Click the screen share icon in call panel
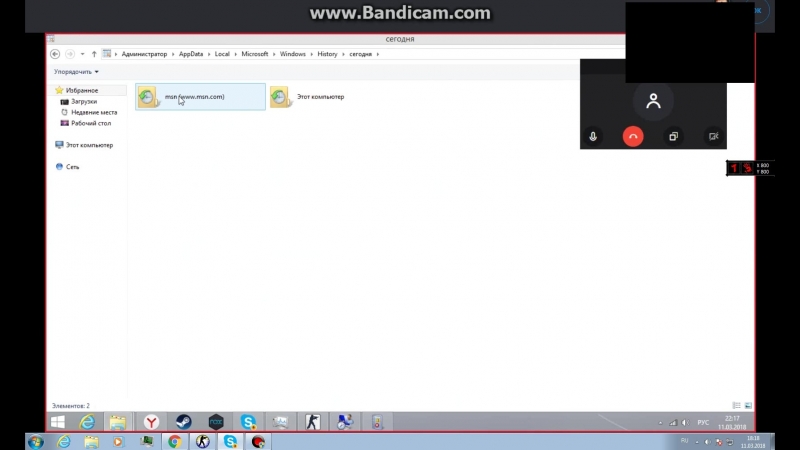 [x=673, y=136]
